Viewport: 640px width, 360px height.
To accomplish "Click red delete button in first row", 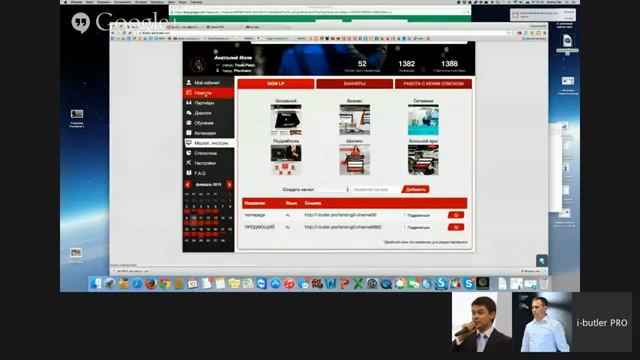I will (456, 215).
